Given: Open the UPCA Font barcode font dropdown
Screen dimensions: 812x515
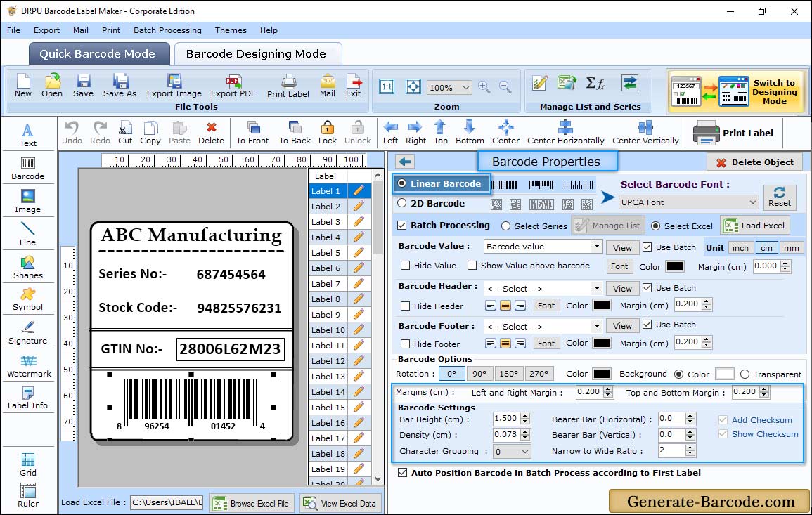Looking at the screenshot, I should coord(689,202).
